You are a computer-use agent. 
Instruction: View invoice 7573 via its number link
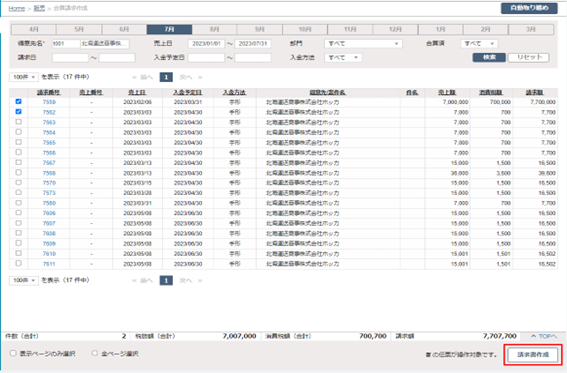click(49, 193)
